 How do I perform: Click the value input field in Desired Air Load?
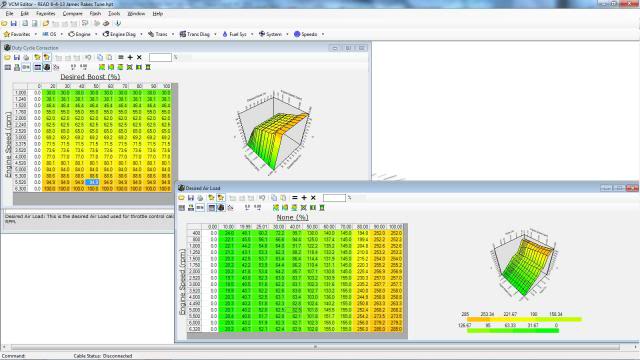coord(334,198)
